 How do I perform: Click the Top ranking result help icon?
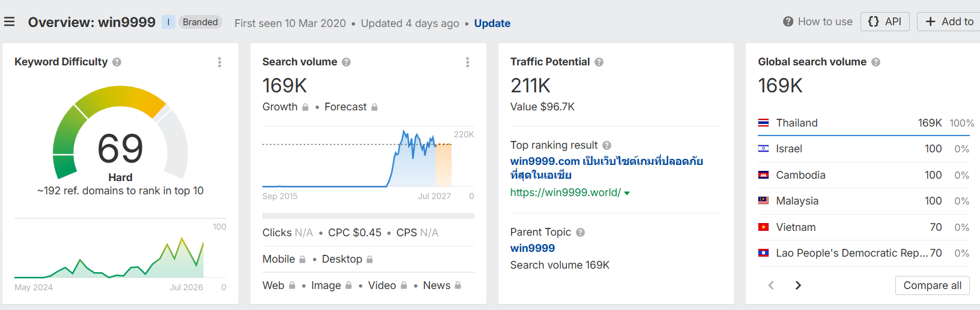click(607, 145)
